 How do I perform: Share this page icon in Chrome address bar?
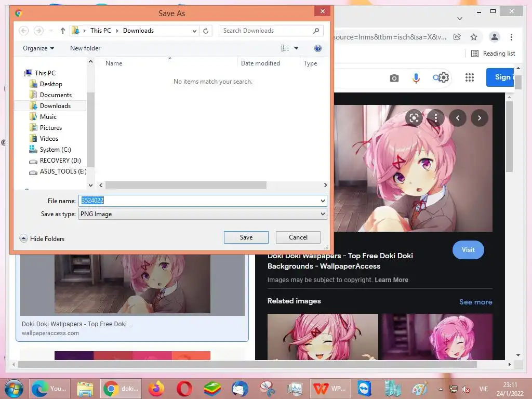pyautogui.click(x=457, y=37)
